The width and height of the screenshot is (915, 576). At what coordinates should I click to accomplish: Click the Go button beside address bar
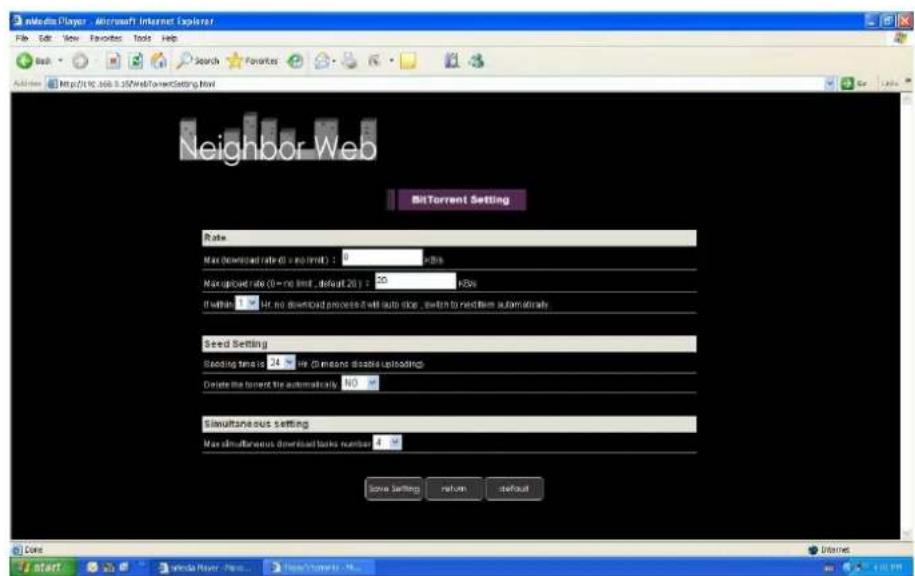[x=853, y=83]
